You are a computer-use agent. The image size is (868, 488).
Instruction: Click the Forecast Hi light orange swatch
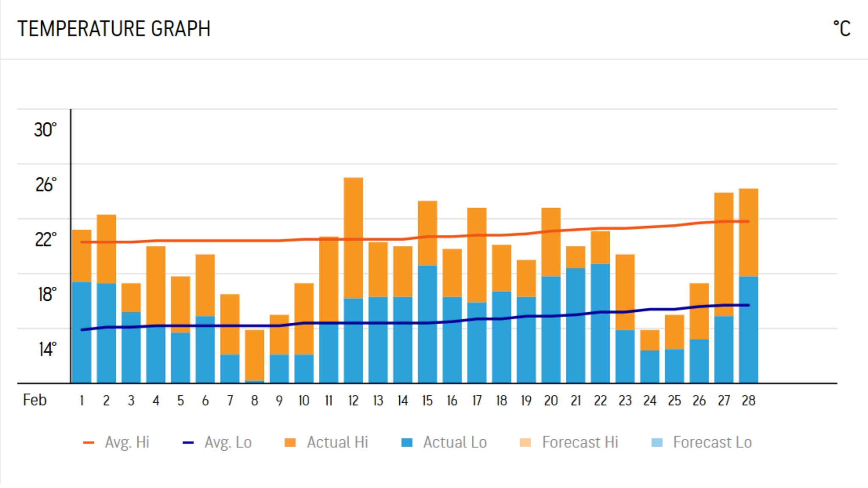(525, 443)
